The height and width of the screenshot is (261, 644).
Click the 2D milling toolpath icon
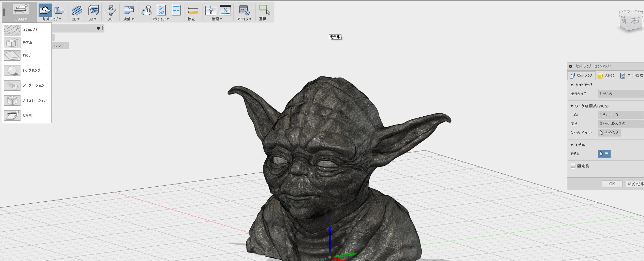[x=76, y=10]
